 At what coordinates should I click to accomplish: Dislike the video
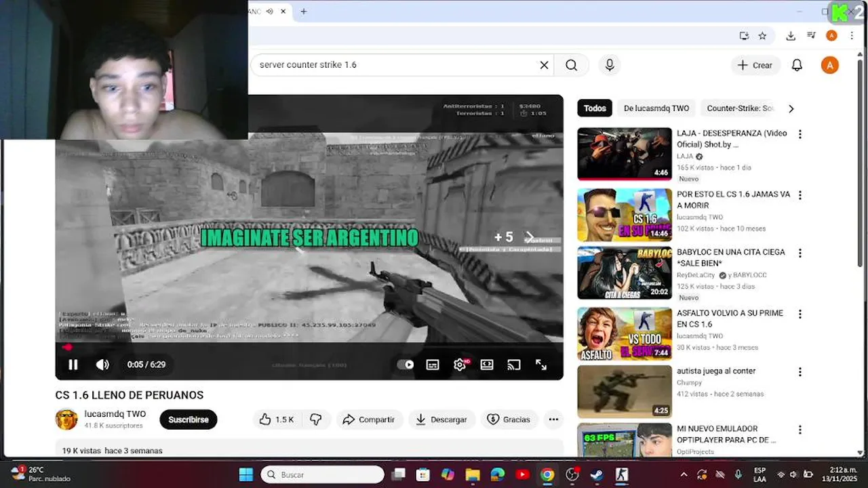point(315,420)
